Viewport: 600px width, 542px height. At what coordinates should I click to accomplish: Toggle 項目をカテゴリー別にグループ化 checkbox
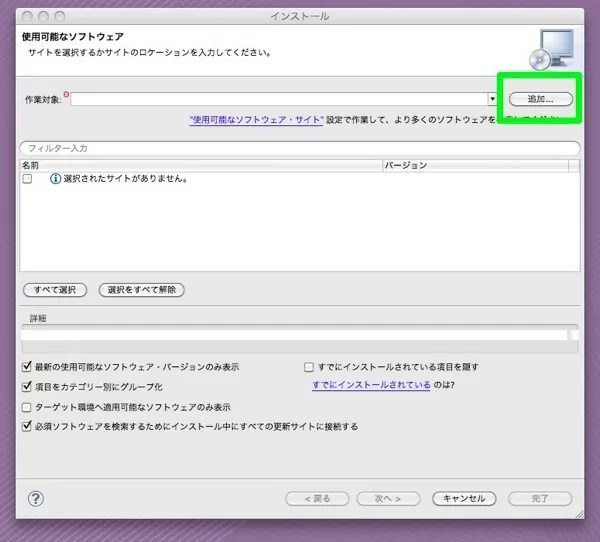pos(26,387)
